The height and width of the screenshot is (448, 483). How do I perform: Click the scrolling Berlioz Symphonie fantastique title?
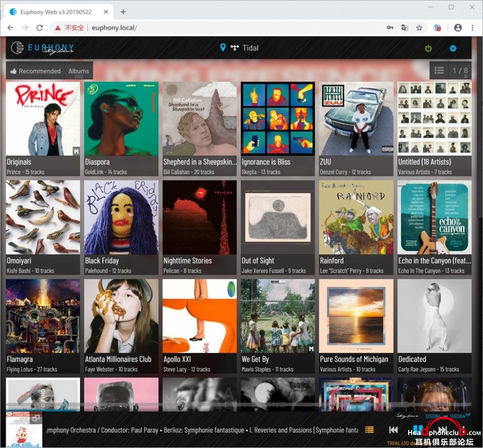pos(202,430)
